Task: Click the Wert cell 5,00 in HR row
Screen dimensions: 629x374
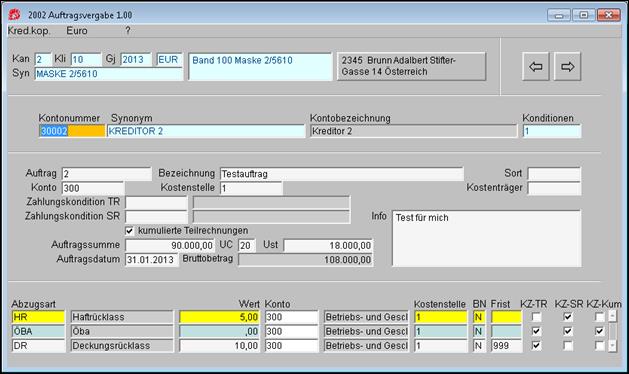Action: [x=219, y=317]
